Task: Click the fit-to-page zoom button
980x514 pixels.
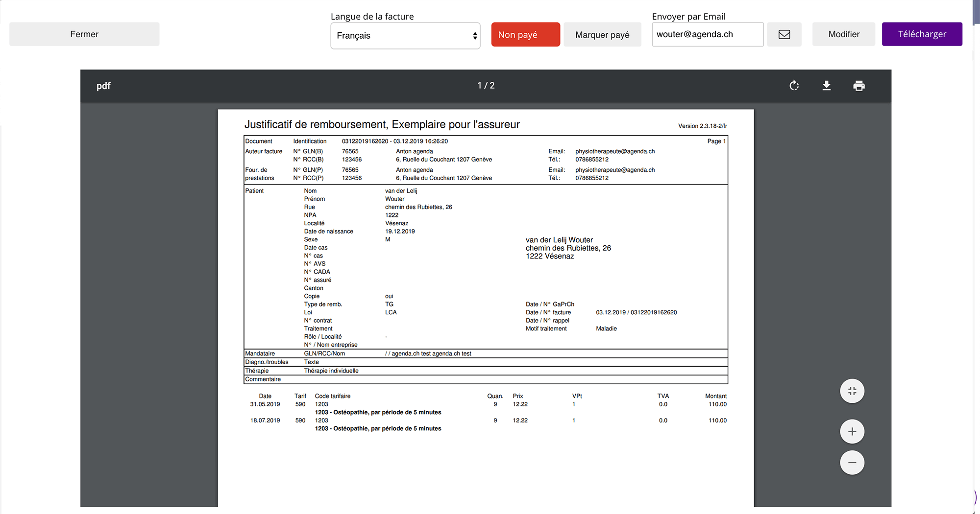Action: pos(852,391)
